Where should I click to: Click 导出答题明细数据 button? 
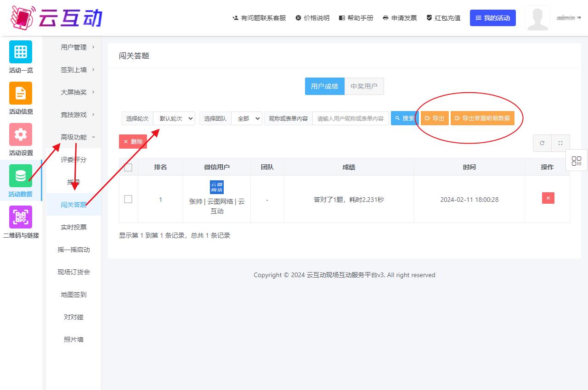(x=482, y=118)
